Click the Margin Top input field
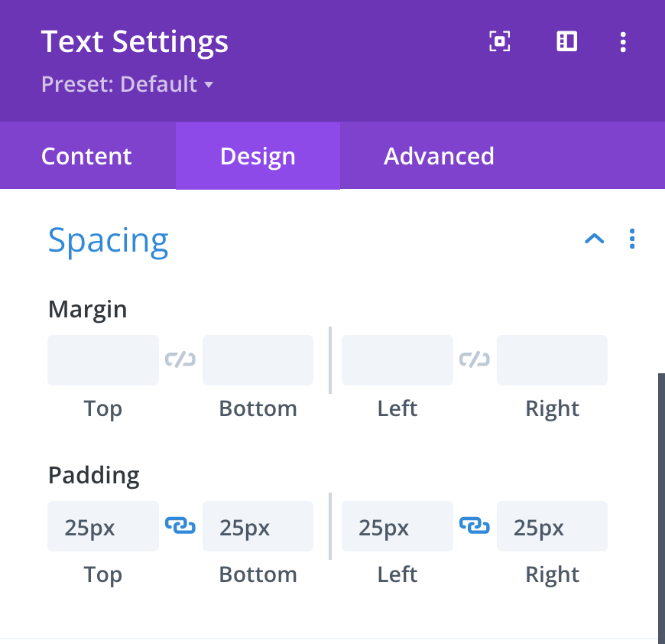Screen dimensions: 665x644 coord(103,359)
